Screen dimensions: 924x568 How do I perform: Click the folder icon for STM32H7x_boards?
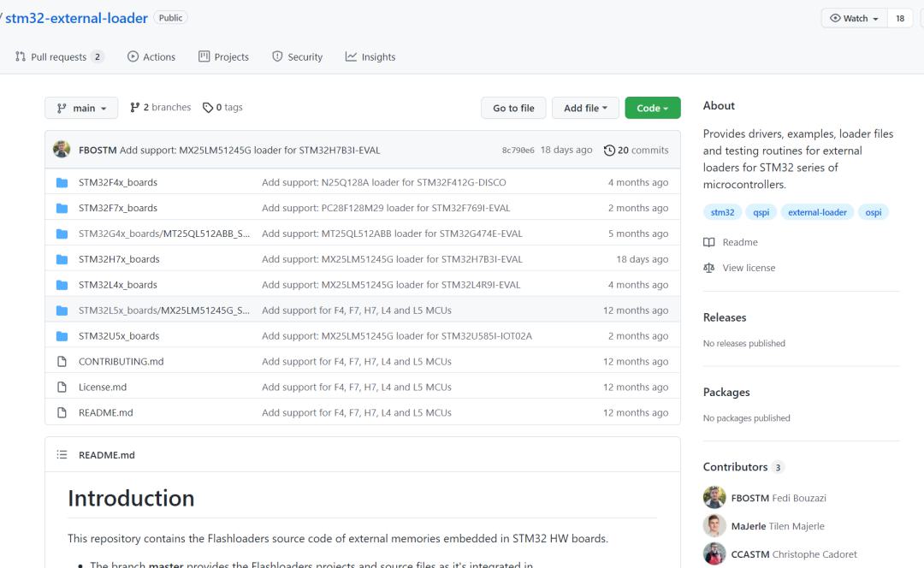pos(62,259)
